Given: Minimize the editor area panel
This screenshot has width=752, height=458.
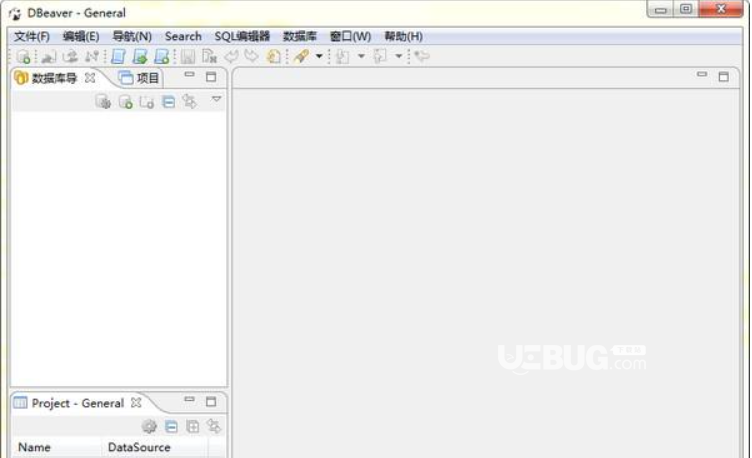Looking at the screenshot, I should (x=702, y=74).
